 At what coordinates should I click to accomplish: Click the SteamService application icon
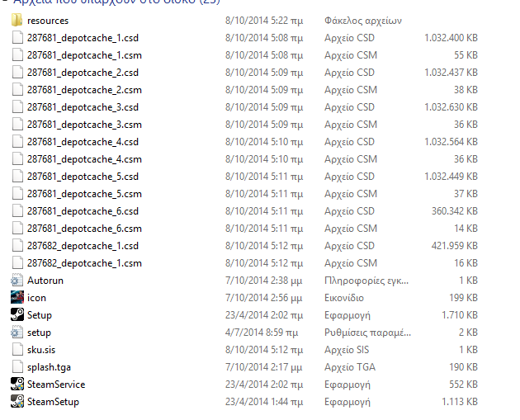point(17,384)
